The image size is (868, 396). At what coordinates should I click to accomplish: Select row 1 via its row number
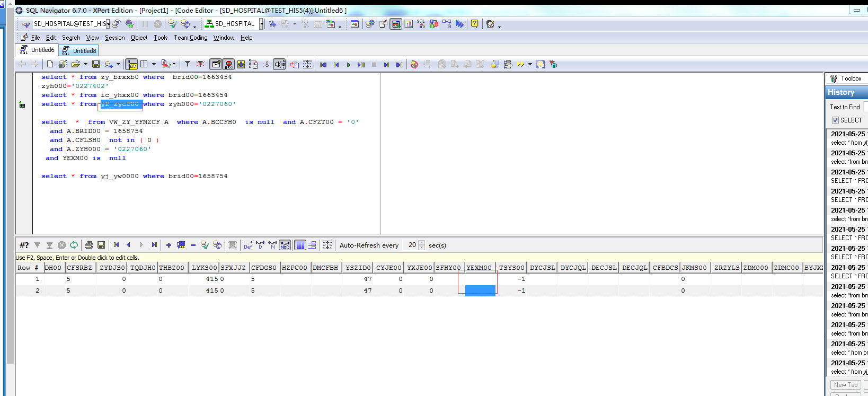pos(30,279)
